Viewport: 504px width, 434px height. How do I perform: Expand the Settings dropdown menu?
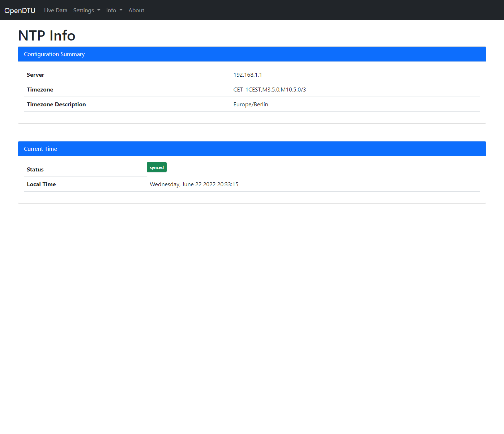pos(86,10)
